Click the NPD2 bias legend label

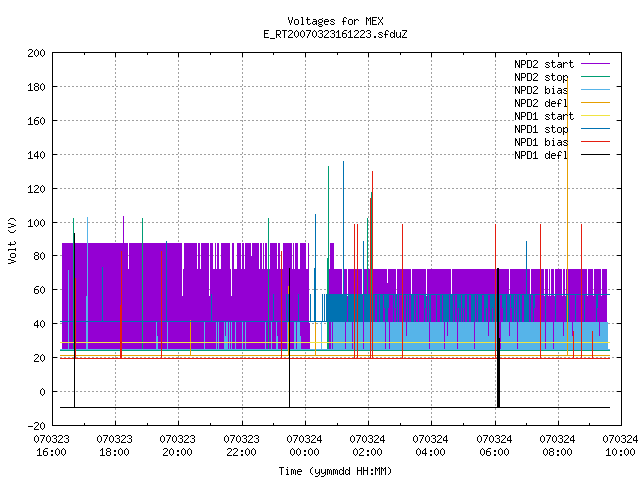[x=541, y=90]
